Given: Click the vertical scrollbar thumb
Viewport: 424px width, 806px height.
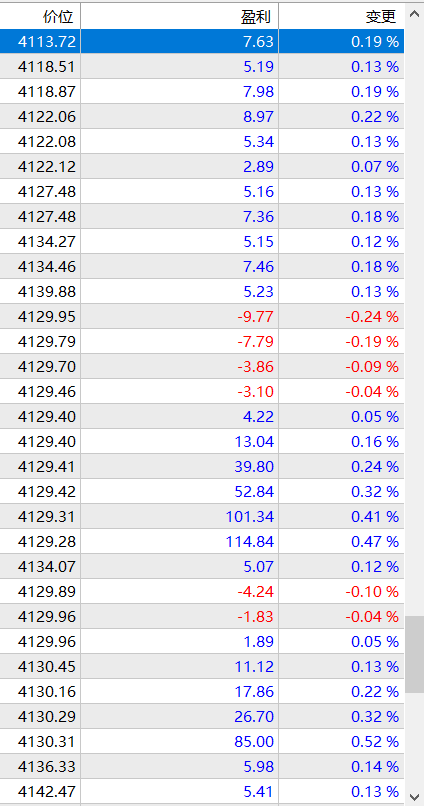Looking at the screenshot, I should [414, 654].
